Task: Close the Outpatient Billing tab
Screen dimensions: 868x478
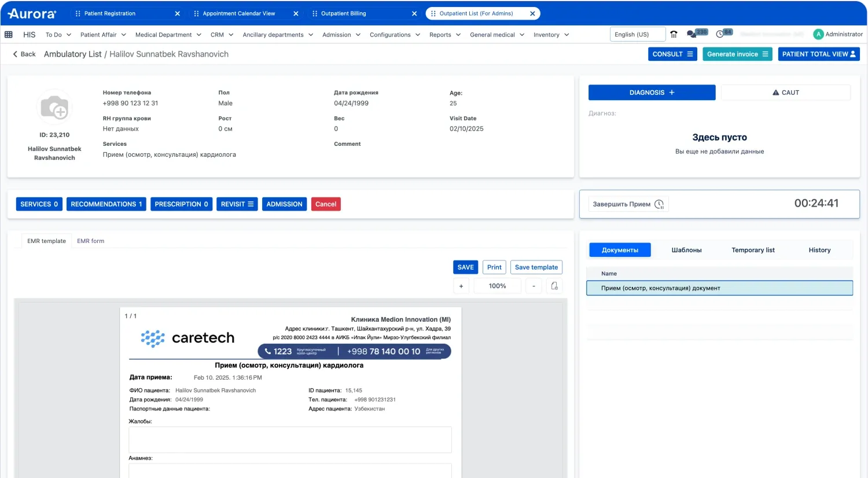Action: point(414,14)
